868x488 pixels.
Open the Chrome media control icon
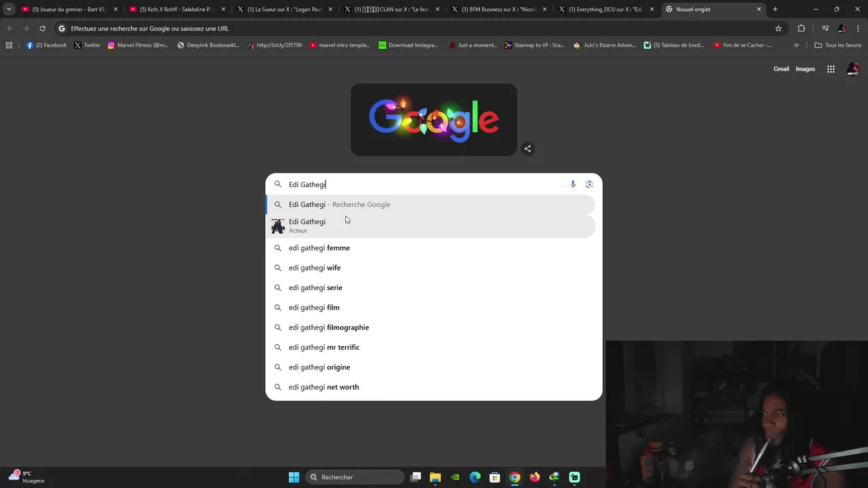[x=825, y=28]
